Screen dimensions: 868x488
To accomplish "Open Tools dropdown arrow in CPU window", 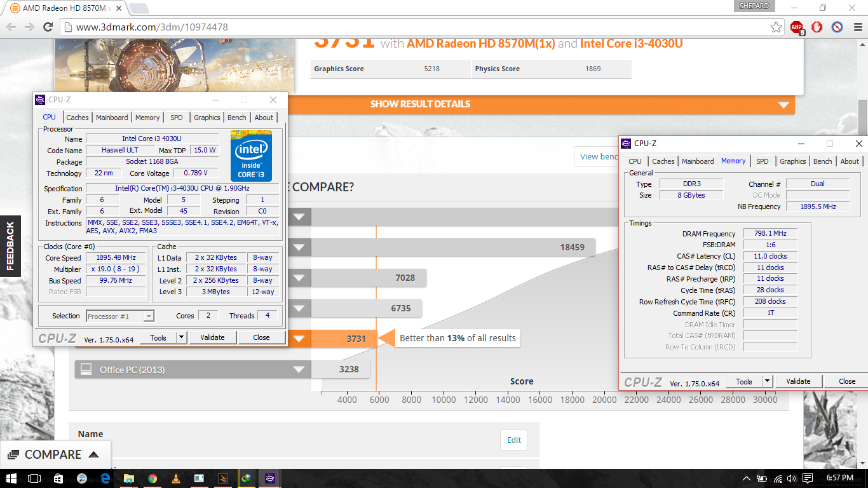I will pyautogui.click(x=182, y=337).
